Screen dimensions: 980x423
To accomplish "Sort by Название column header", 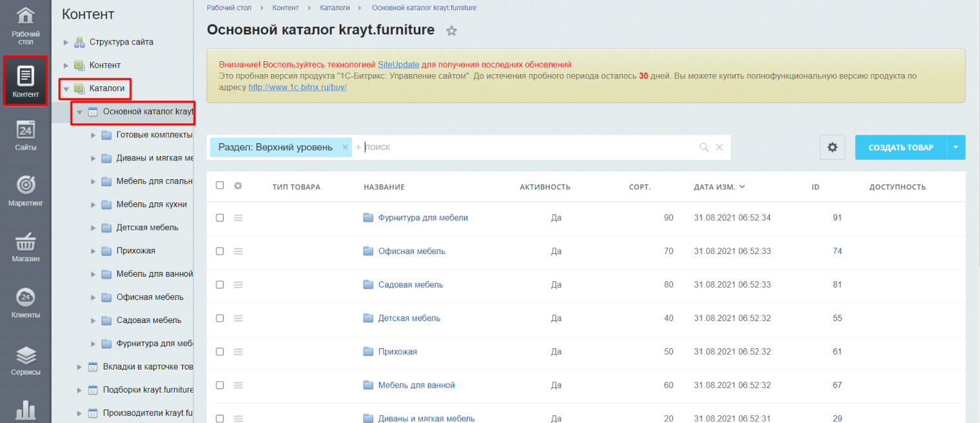I will (384, 187).
